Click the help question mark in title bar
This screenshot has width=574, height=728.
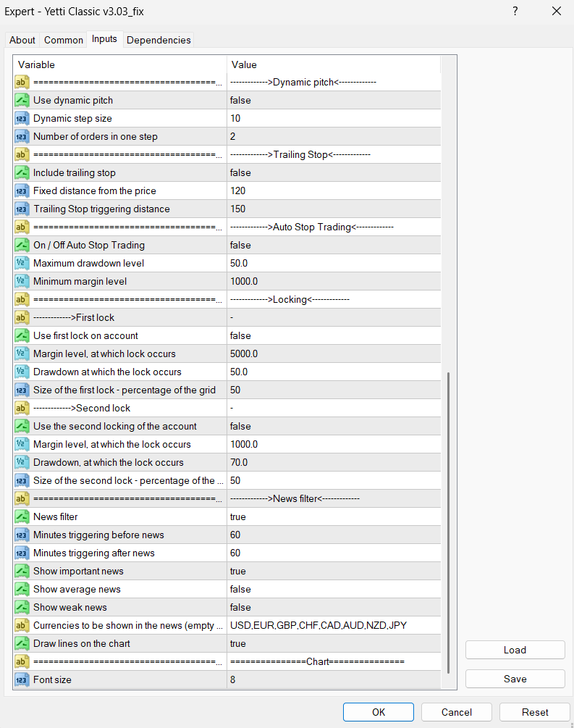click(515, 11)
